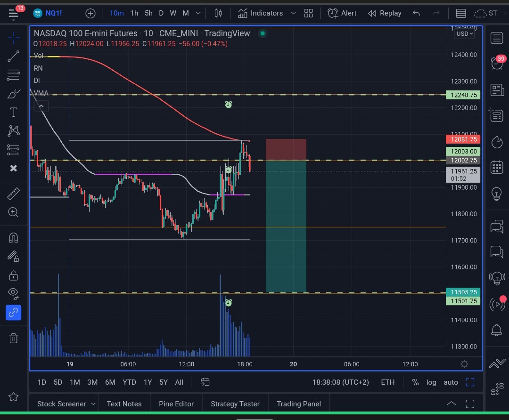This screenshot has width=509, height=420.
Task: Toggle the drawings sync link button
Action: tap(13, 313)
